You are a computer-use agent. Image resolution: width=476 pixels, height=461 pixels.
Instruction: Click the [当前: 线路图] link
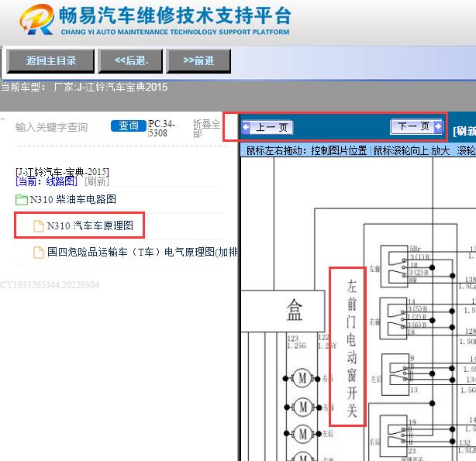pos(47,181)
